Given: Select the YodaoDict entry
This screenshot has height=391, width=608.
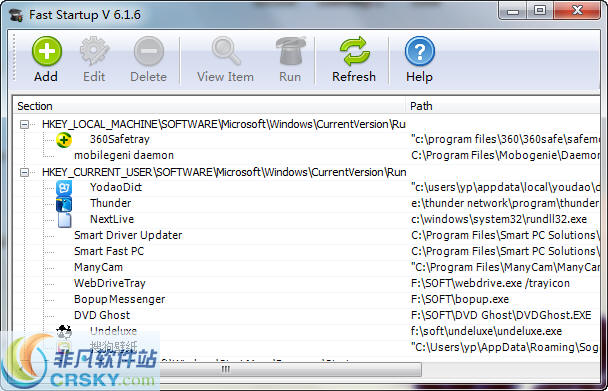Looking at the screenshot, I should (116, 187).
